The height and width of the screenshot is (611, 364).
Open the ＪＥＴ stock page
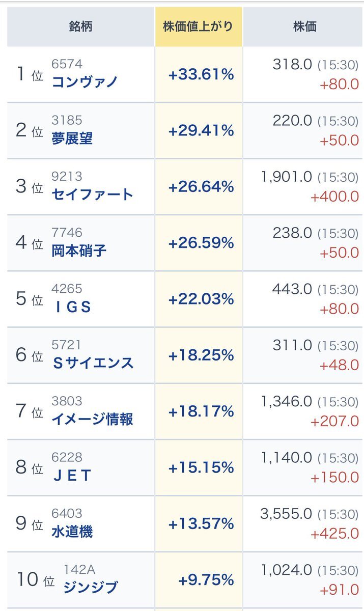click(72, 476)
